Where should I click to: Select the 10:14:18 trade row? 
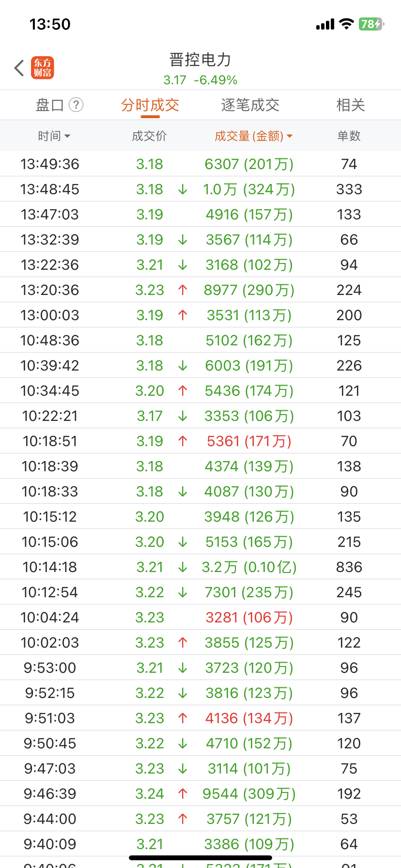pos(200,567)
